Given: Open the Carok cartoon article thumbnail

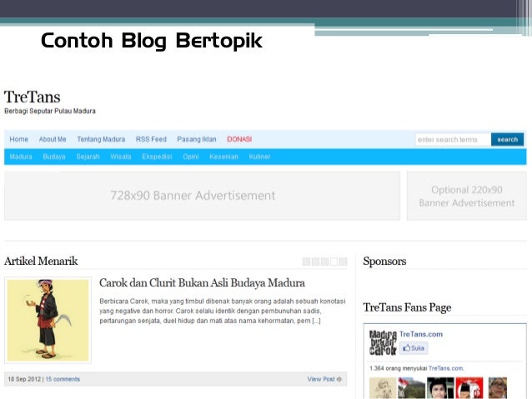Looking at the screenshot, I should (x=48, y=320).
